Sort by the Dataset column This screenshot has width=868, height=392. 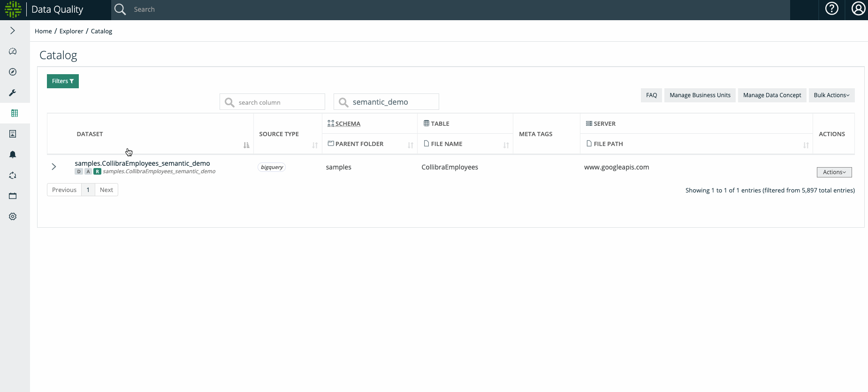(246, 145)
